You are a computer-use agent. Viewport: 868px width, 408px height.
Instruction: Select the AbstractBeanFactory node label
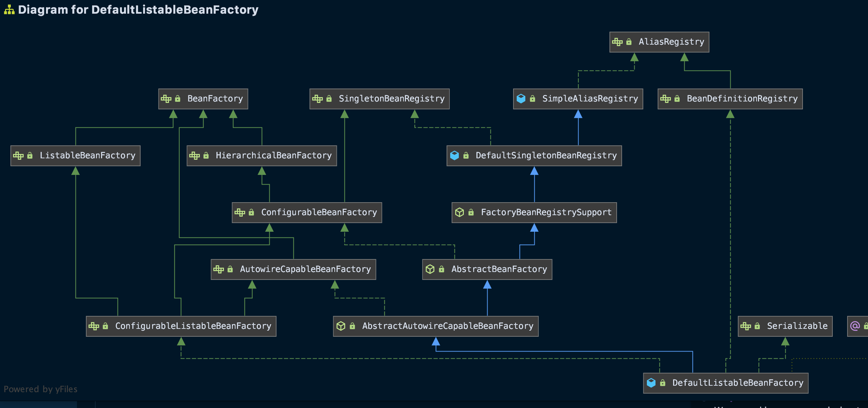[499, 269]
